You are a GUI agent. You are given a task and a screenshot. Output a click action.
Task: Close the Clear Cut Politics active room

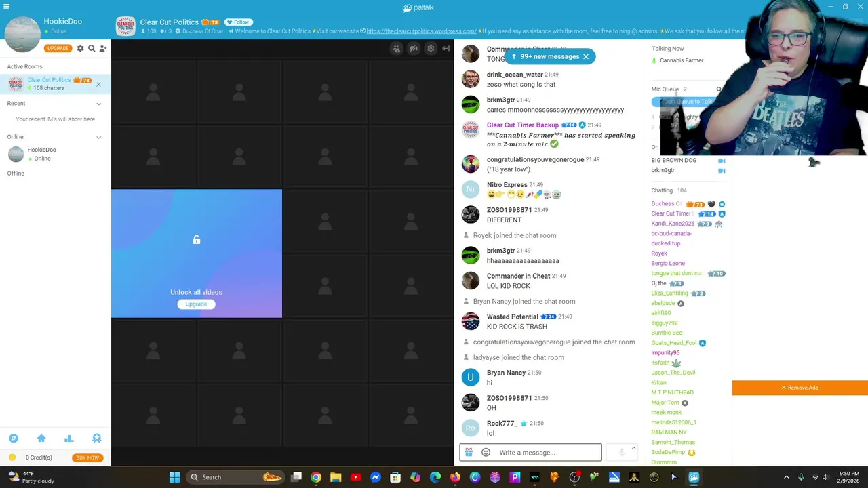[98, 84]
